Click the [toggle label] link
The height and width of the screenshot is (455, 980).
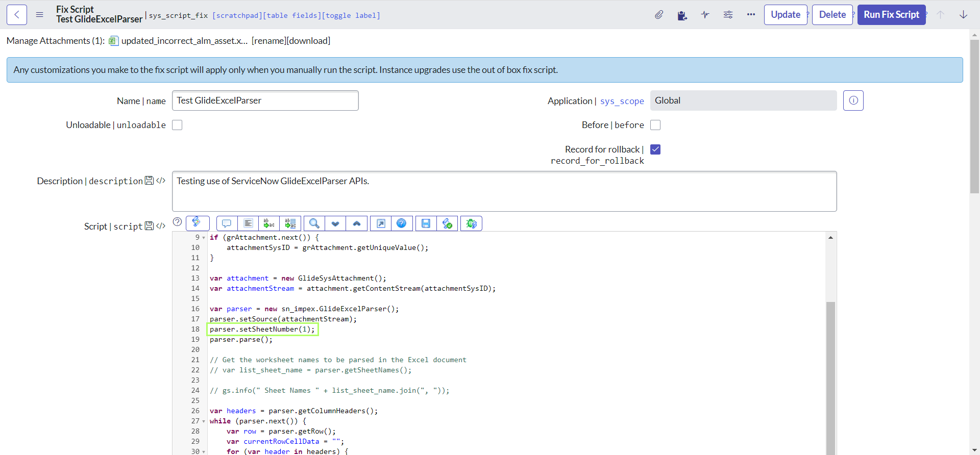(x=351, y=15)
